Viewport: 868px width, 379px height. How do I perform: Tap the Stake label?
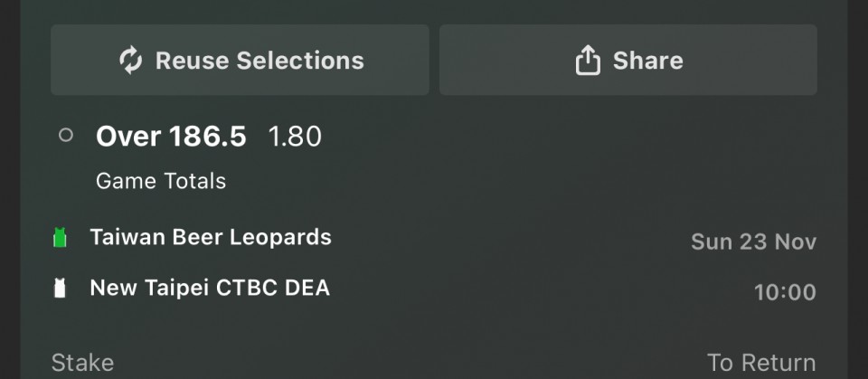click(x=82, y=363)
